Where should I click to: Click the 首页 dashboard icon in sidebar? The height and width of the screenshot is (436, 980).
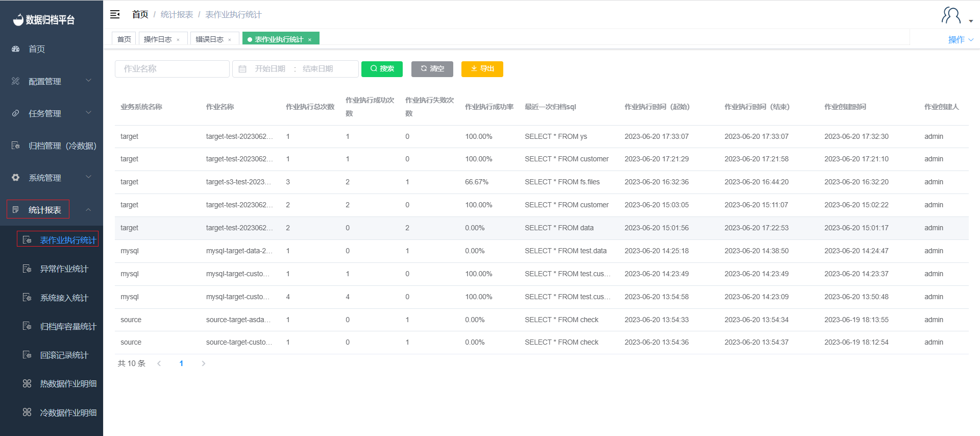click(15, 49)
